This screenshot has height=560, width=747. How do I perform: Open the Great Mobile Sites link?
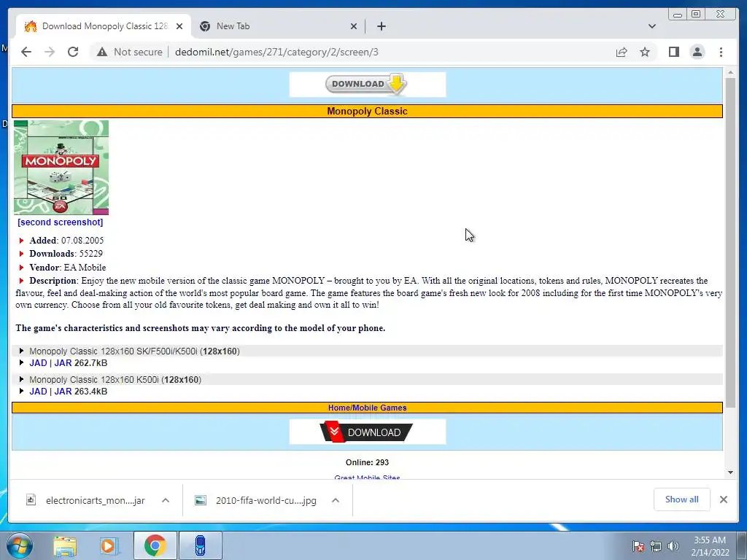pyautogui.click(x=368, y=478)
